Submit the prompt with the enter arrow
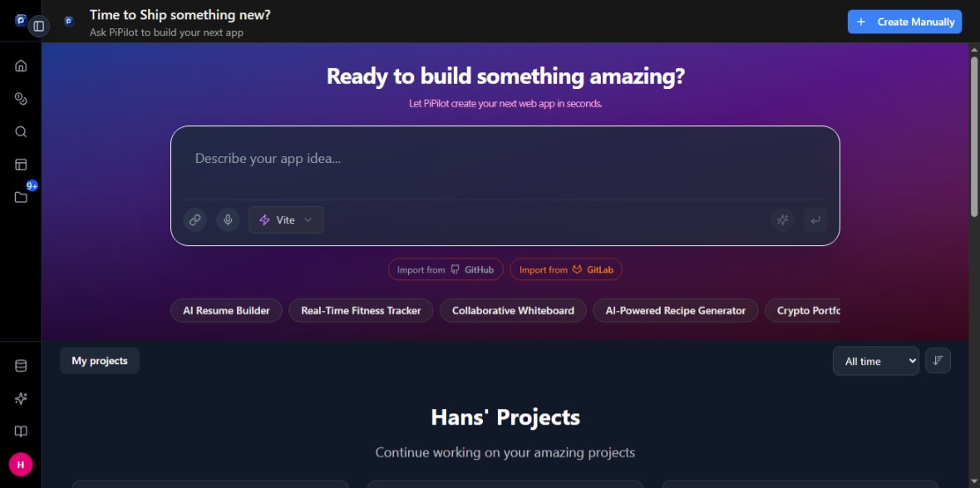Viewport: 980px width, 488px height. pyautogui.click(x=815, y=219)
